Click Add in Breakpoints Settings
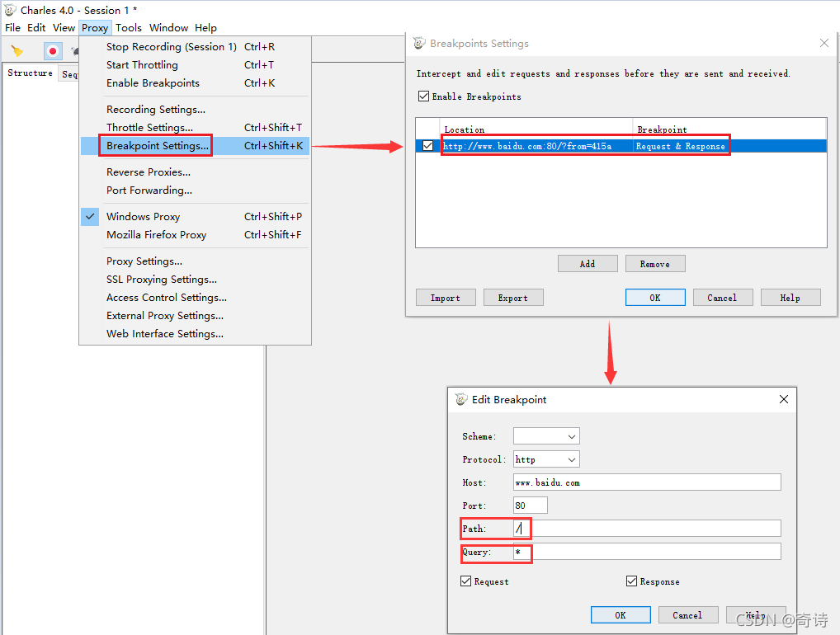The height and width of the screenshot is (635, 840). (588, 263)
